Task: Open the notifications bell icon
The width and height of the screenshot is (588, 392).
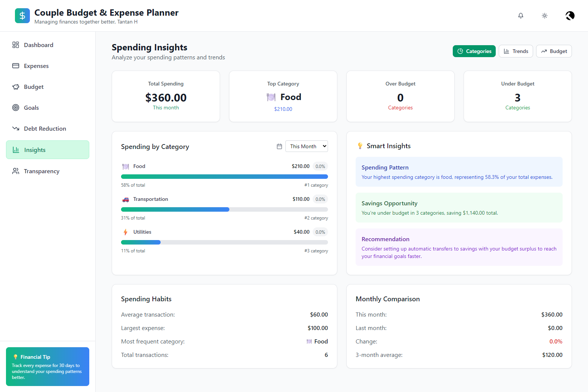Action: [x=521, y=16]
